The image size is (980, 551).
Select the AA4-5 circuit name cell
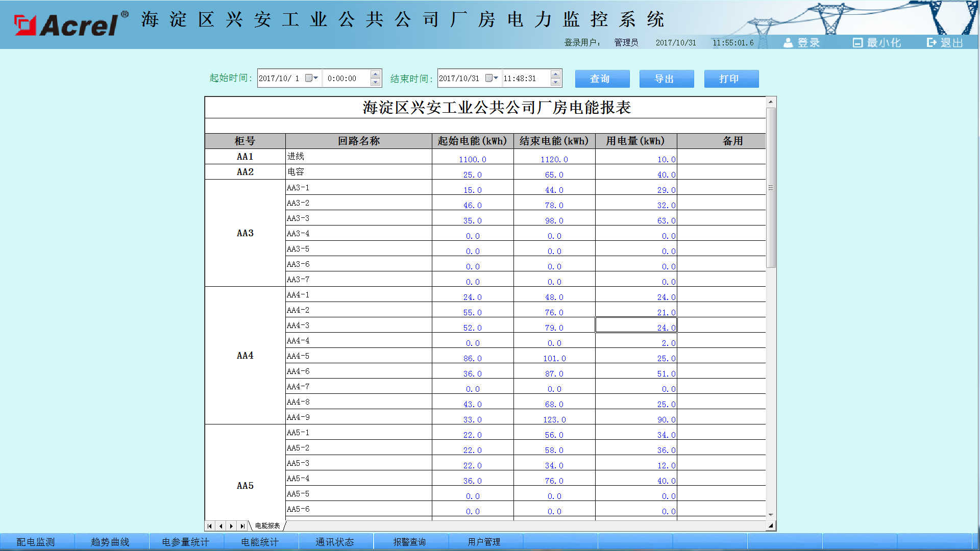(x=359, y=356)
